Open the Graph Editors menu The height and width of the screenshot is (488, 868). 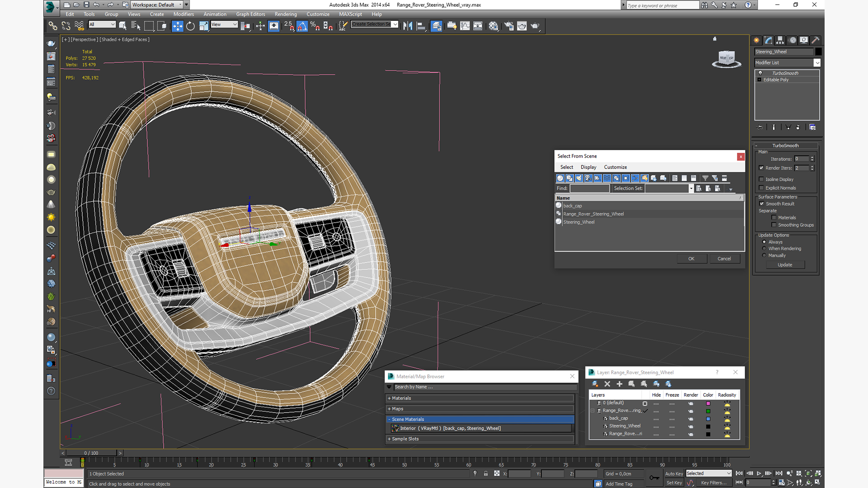(250, 14)
